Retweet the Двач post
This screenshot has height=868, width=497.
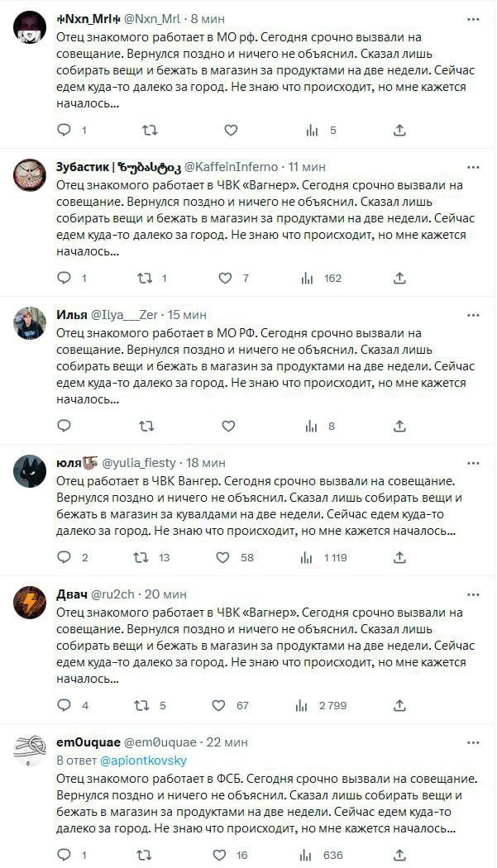click(141, 705)
